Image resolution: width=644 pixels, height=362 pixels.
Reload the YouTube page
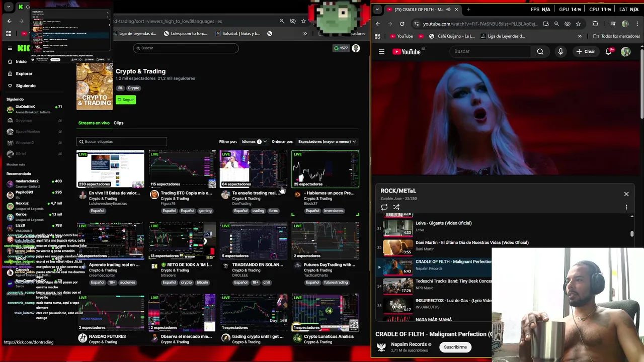coord(402,24)
